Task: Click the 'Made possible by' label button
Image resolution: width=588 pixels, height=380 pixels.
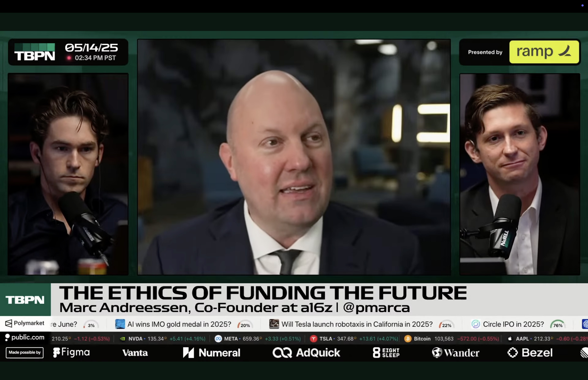Action: 25,352
